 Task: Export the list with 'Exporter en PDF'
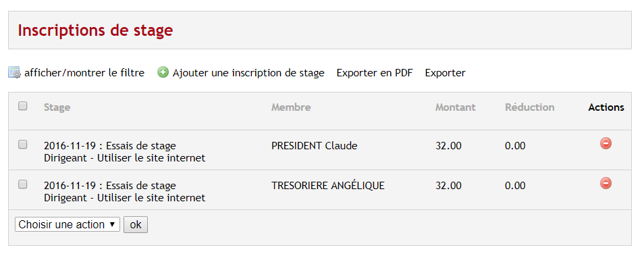(x=375, y=73)
